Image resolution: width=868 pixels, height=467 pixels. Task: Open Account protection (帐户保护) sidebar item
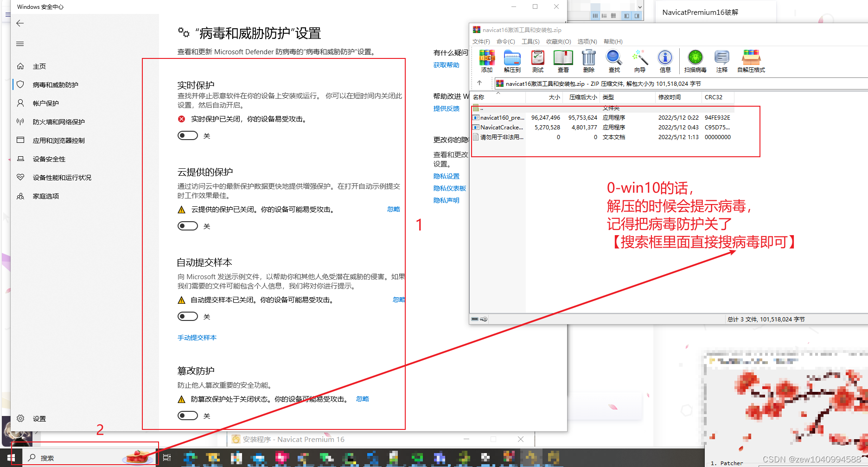(x=46, y=103)
